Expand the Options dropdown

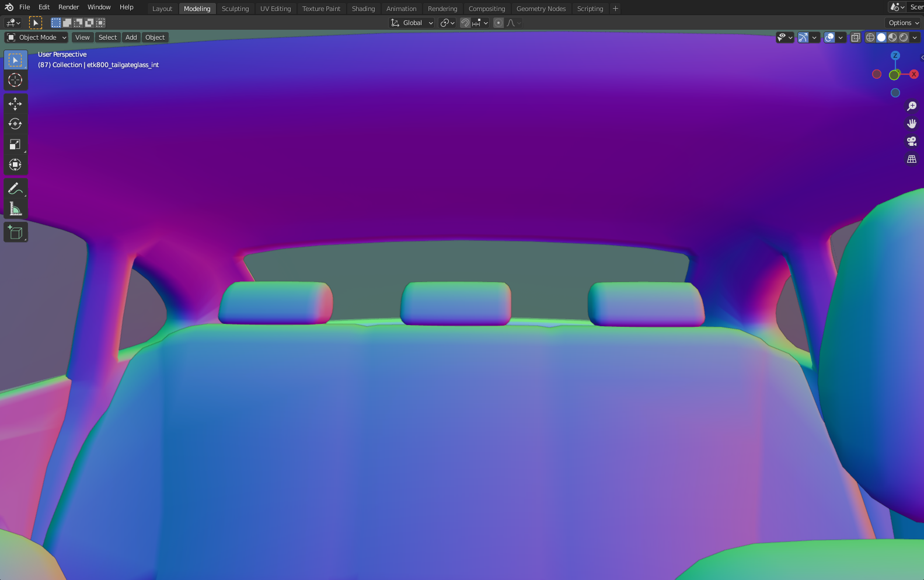click(x=904, y=23)
